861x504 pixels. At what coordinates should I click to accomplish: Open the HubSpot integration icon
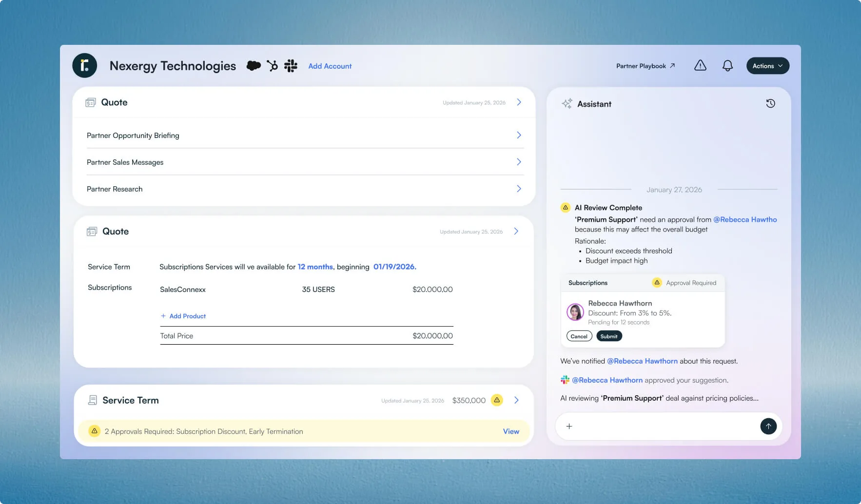272,66
